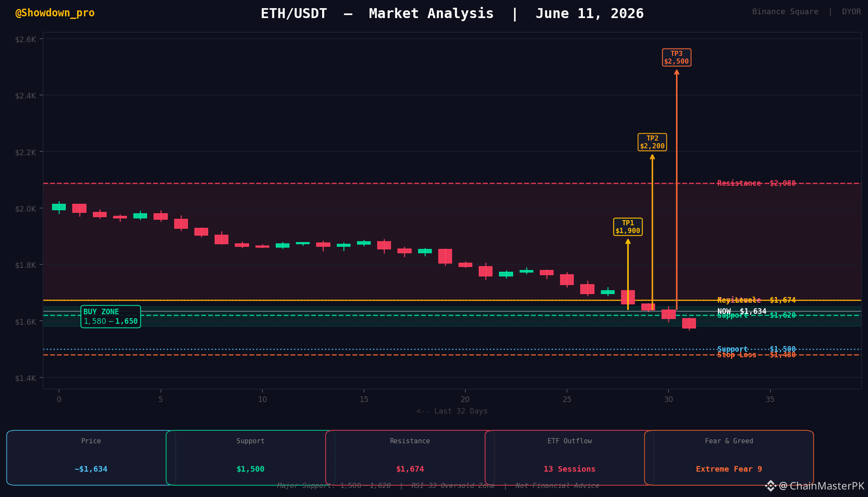Click the first green candle at day 0

tap(59, 207)
